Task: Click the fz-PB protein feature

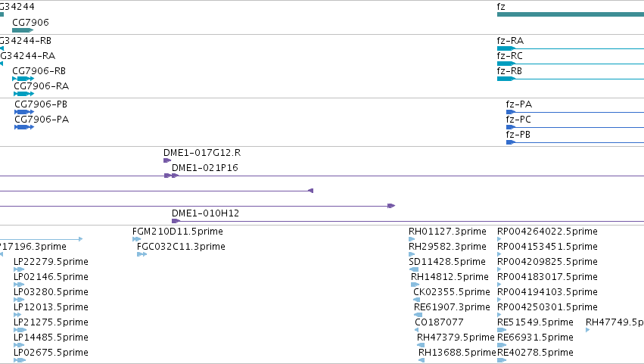Action: (x=575, y=142)
